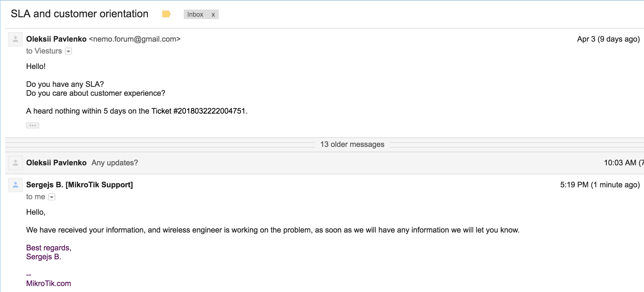644x292 pixels.
Task: Open the MikroTik.com link
Action: click(48, 283)
